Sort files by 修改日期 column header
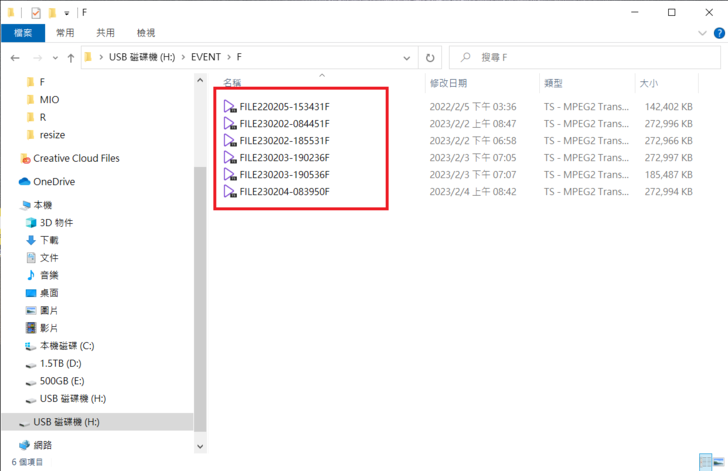 (x=448, y=83)
